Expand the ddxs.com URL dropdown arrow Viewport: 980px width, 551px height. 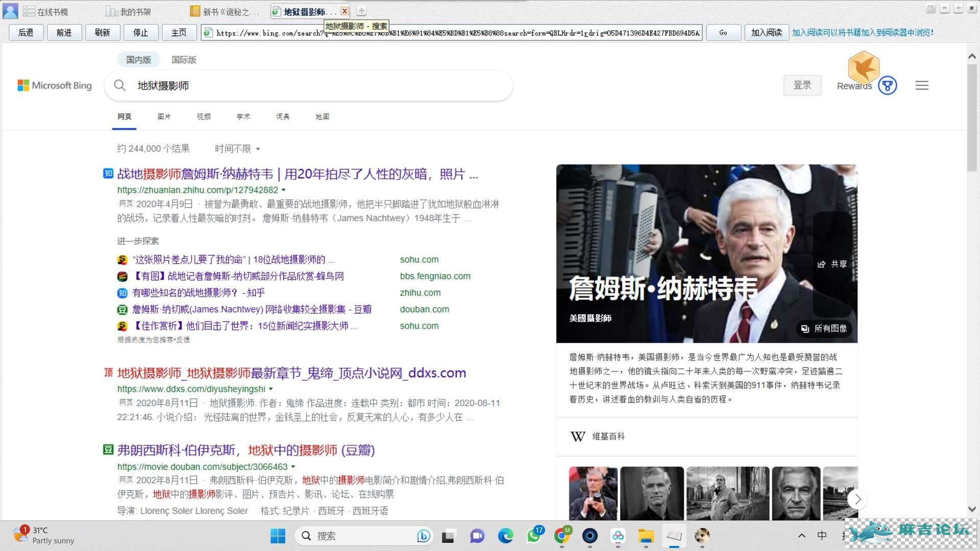(x=271, y=389)
